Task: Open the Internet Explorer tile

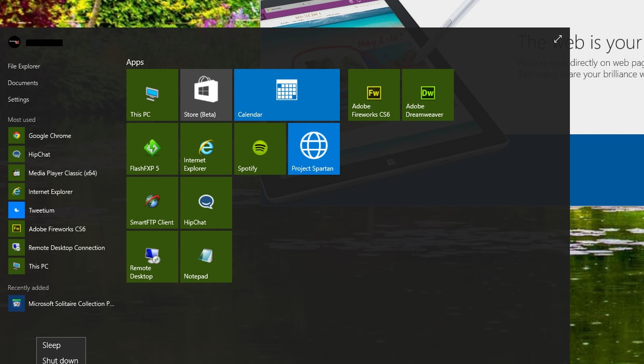Action: click(206, 149)
